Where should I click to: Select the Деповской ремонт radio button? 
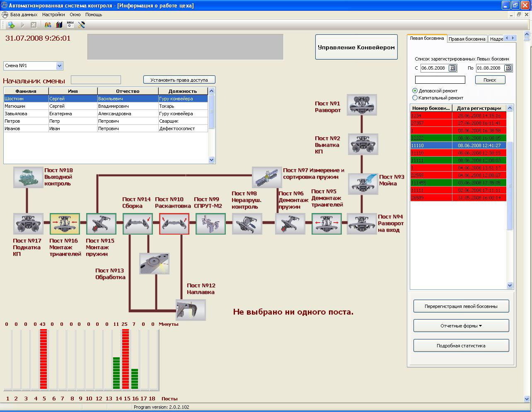point(415,91)
